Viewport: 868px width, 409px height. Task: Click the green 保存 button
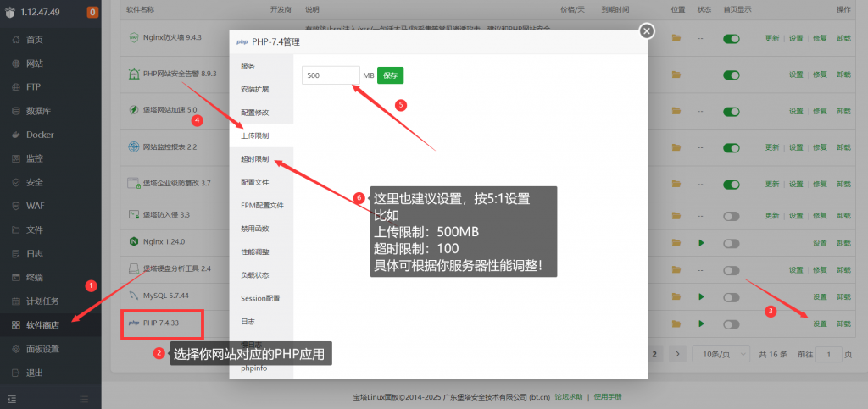390,75
